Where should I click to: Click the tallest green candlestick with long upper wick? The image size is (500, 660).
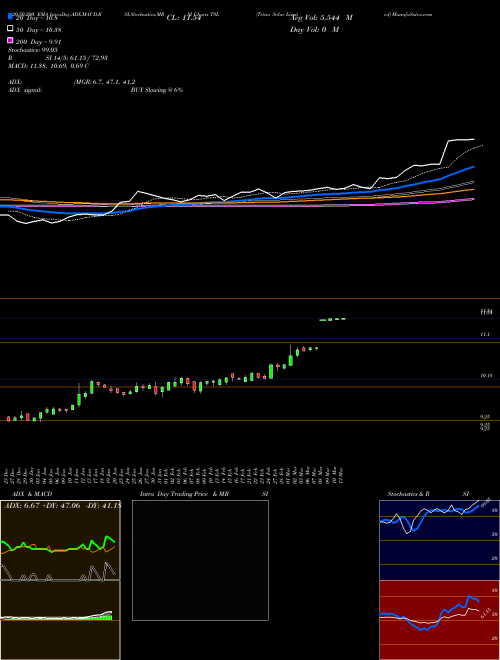290,356
